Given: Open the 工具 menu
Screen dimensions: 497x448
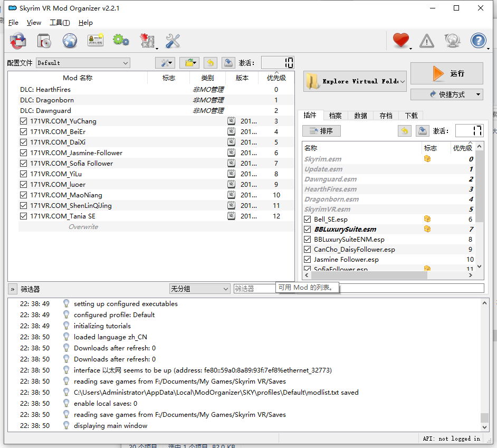Looking at the screenshot, I should [x=59, y=23].
